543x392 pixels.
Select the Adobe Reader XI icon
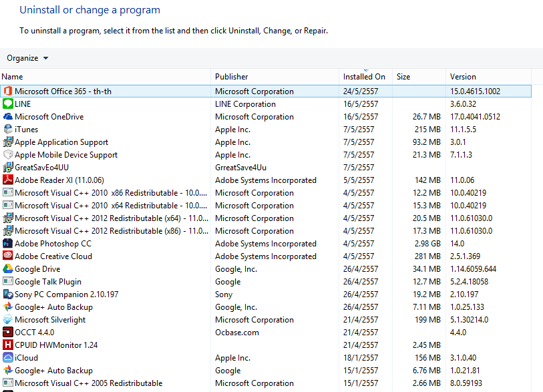click(8, 180)
